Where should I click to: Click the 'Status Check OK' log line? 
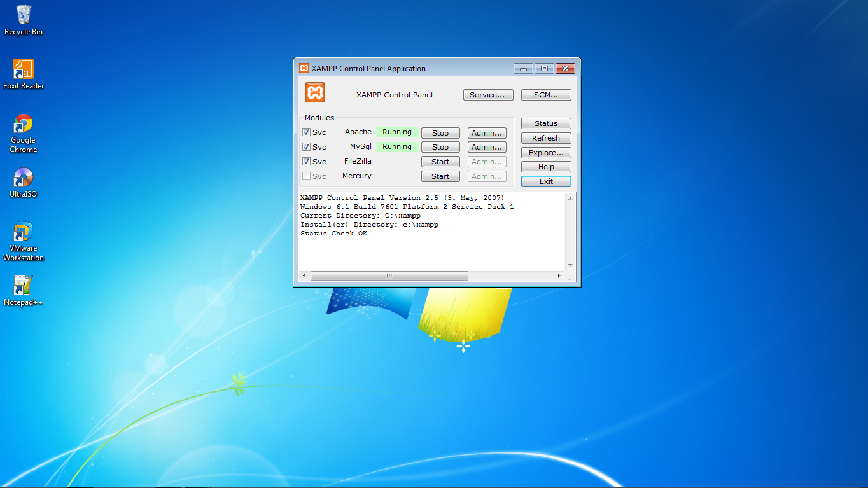click(x=334, y=234)
